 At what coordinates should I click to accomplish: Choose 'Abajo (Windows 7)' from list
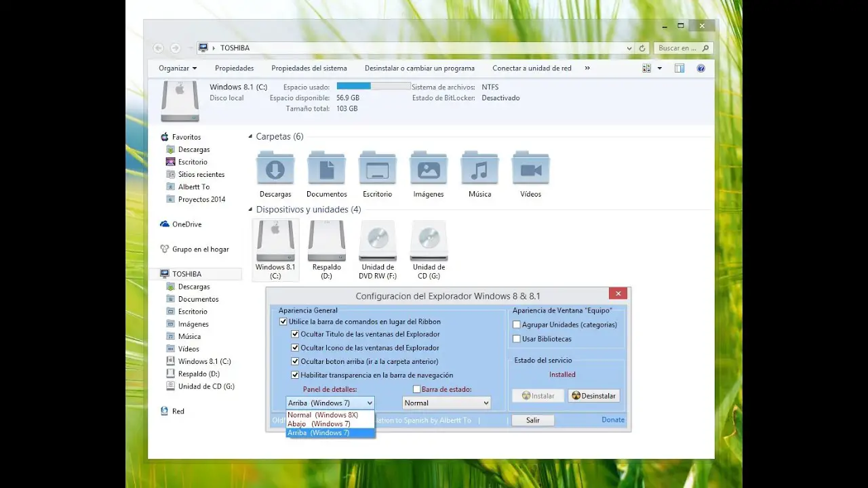(330, 424)
